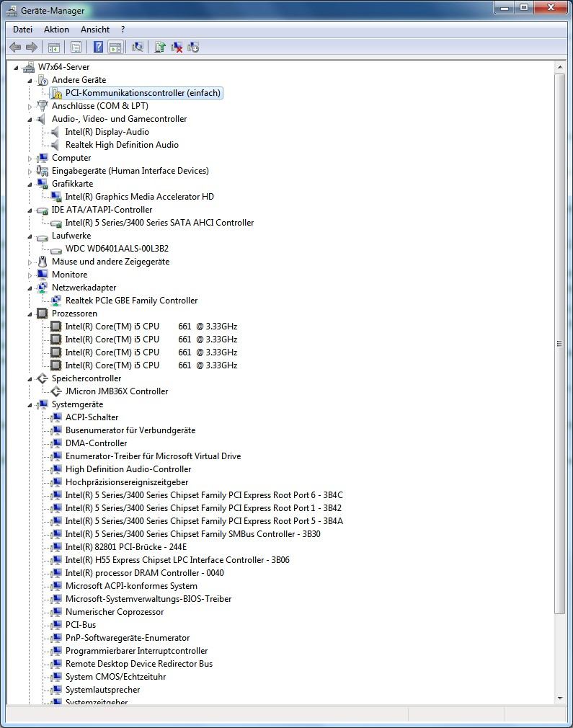The width and height of the screenshot is (573, 728).
Task: Select Intel(R) 5 Series/3400 SATA AHCI Controller
Action: [x=160, y=223]
